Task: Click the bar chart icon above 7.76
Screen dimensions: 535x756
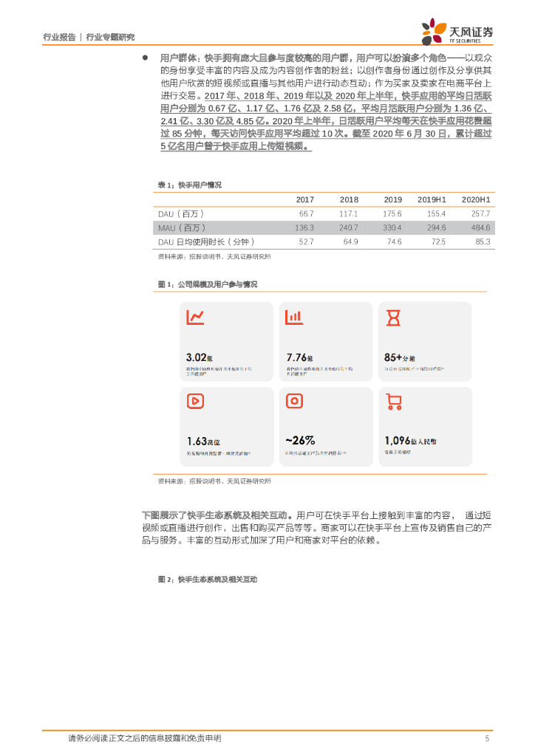Action: [x=294, y=317]
